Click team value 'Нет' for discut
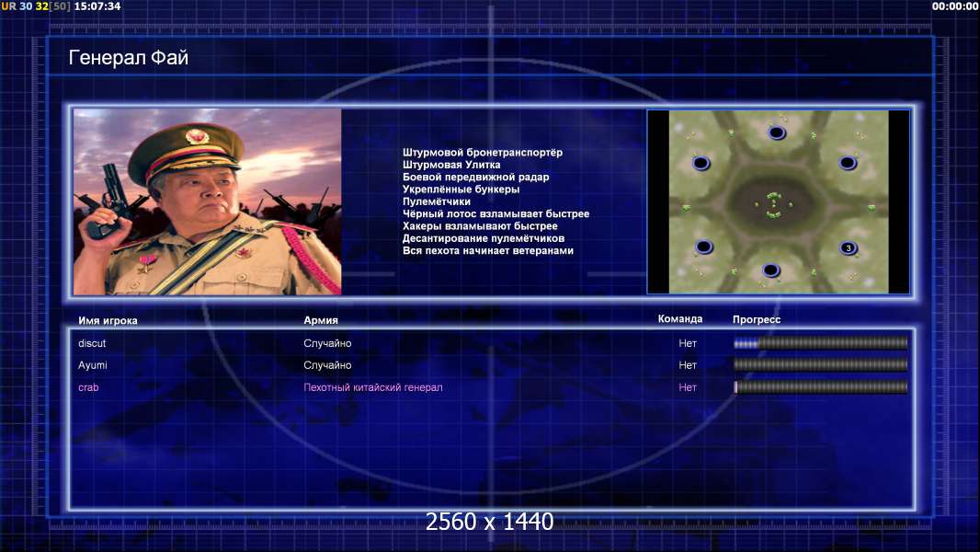The height and width of the screenshot is (552, 980). click(x=688, y=343)
